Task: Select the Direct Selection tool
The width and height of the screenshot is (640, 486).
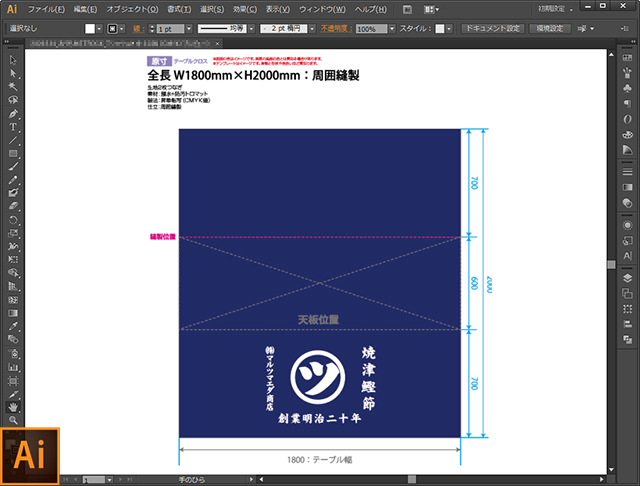Action: point(13,73)
